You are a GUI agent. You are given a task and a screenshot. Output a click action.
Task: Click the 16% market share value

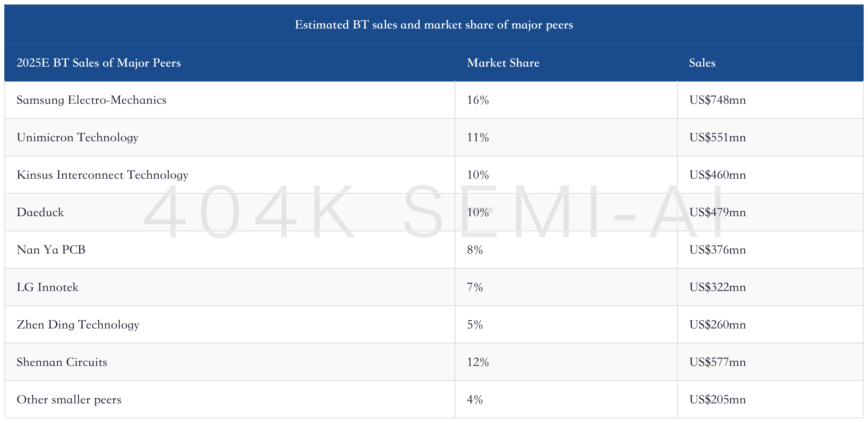coord(478,100)
